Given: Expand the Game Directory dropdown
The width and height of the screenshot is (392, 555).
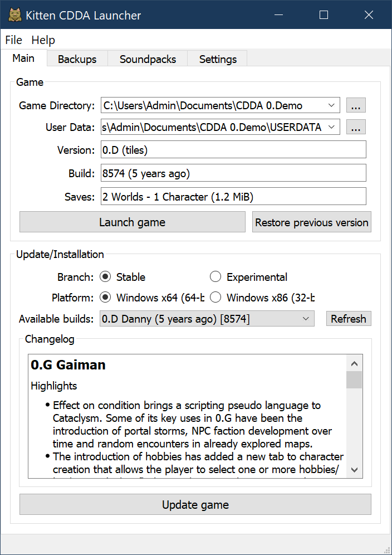Looking at the screenshot, I should click(331, 105).
